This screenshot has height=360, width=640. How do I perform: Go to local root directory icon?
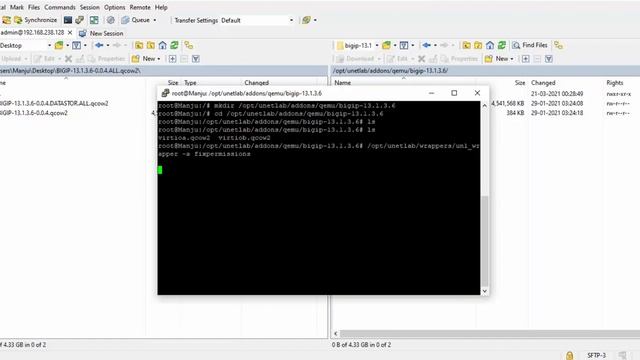coord(151,45)
